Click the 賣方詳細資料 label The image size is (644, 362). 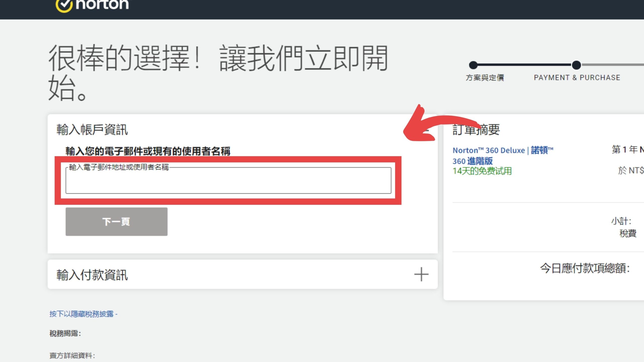click(x=72, y=355)
